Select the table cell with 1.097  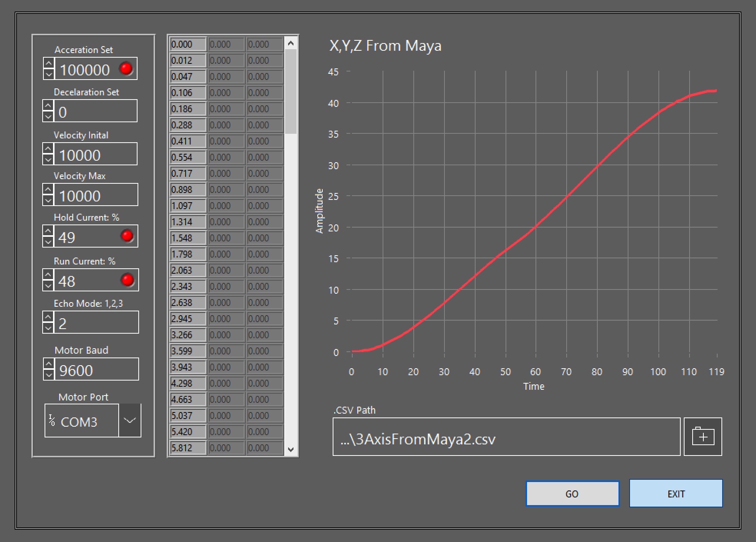[x=188, y=206]
